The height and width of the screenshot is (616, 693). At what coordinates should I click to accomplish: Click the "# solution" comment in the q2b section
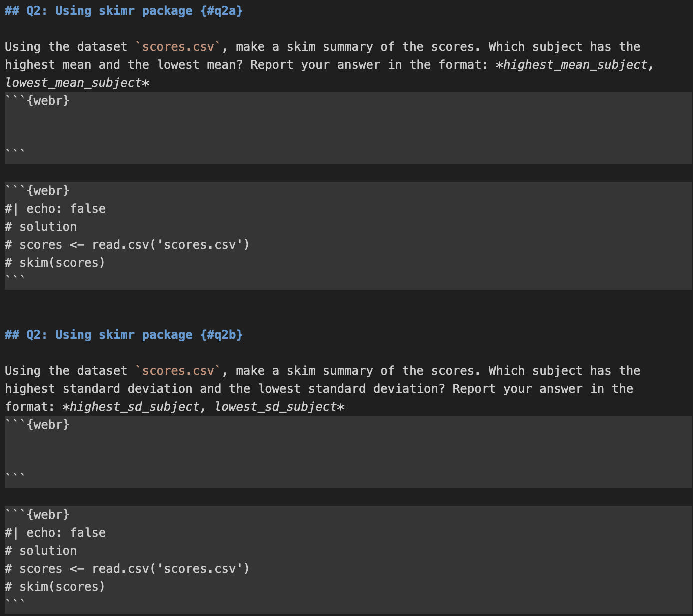[41, 551]
